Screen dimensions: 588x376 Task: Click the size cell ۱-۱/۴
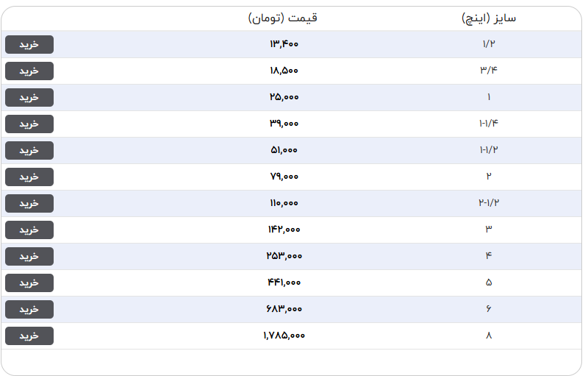pos(489,124)
